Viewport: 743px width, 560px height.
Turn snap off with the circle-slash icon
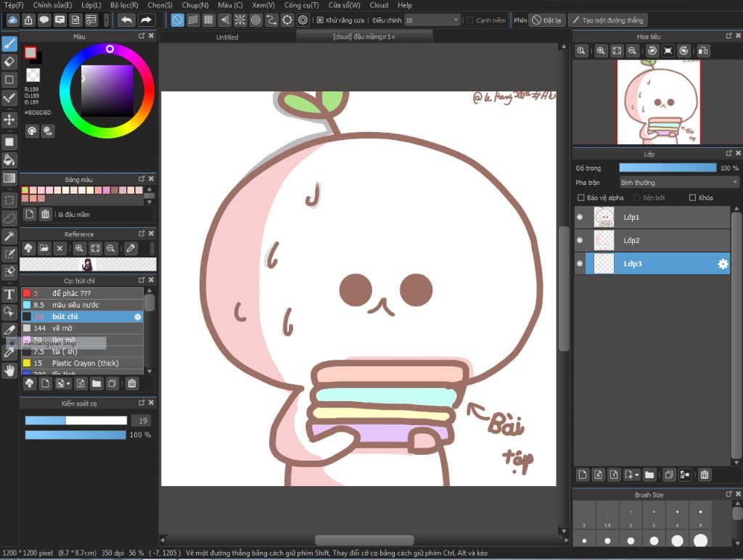(177, 20)
